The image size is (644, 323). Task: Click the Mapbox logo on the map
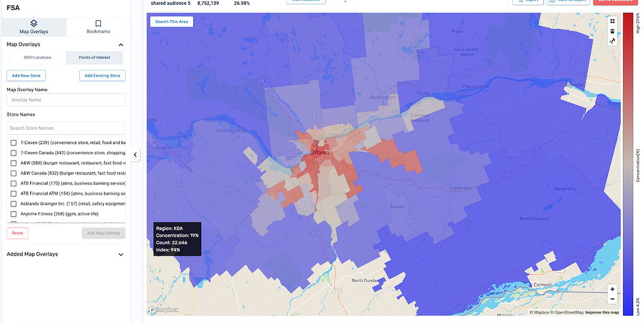click(164, 310)
